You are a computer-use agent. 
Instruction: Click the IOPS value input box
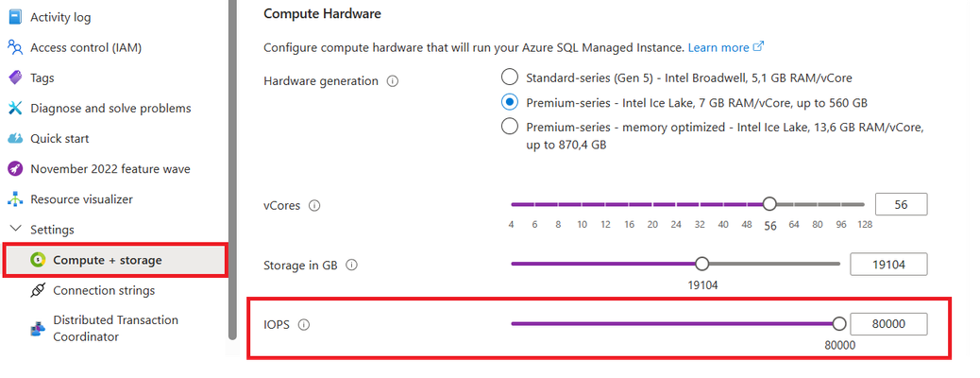click(888, 324)
